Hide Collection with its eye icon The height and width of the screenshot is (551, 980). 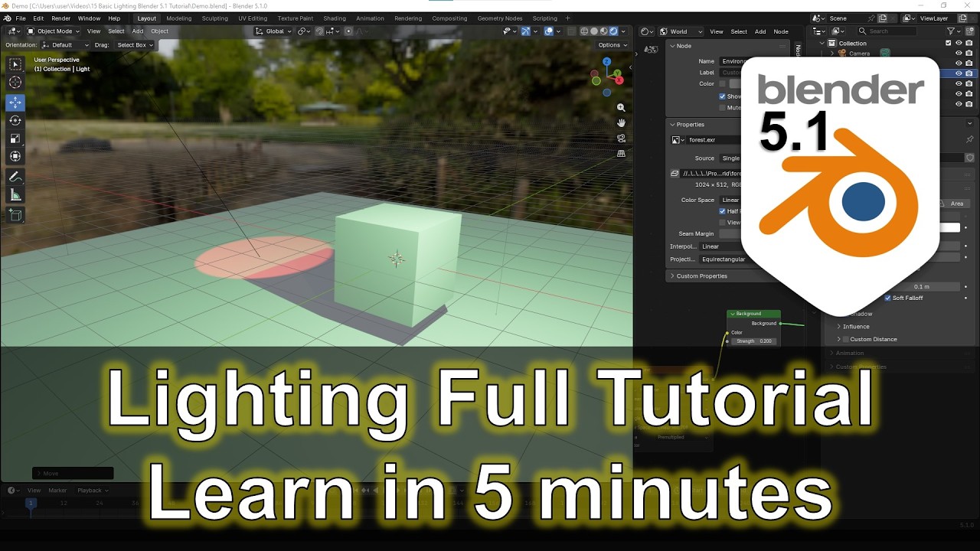coord(959,44)
